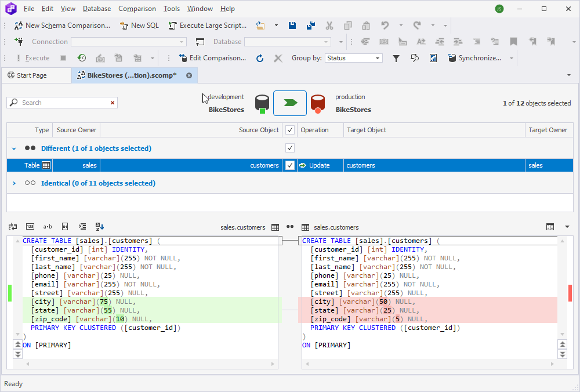
Task: Open the Connection combo box
Action: click(x=129, y=42)
